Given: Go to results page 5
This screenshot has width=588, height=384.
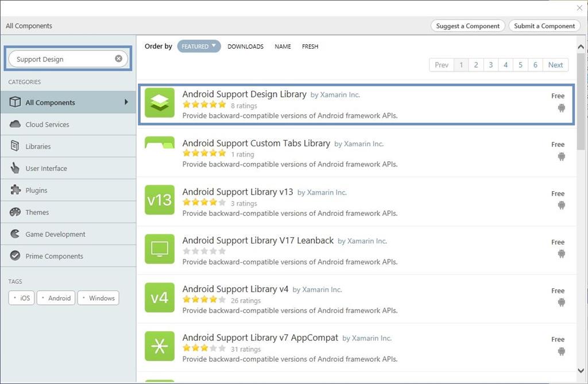Looking at the screenshot, I should (520, 65).
